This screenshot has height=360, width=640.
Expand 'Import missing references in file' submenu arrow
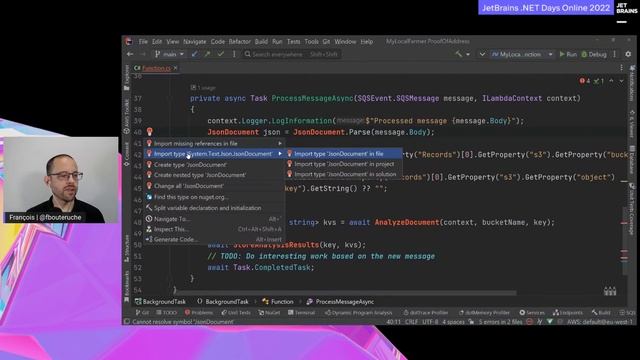tap(280, 143)
